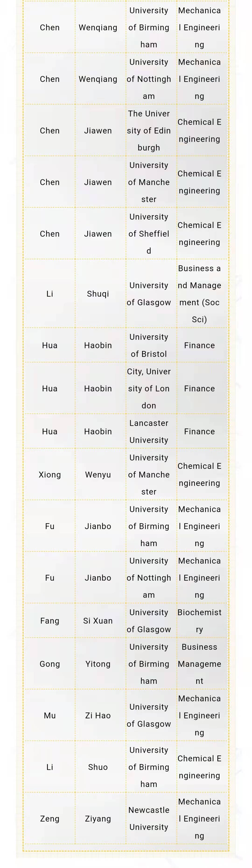
Task: Click the Yitong first name cell
Action: (x=98, y=664)
